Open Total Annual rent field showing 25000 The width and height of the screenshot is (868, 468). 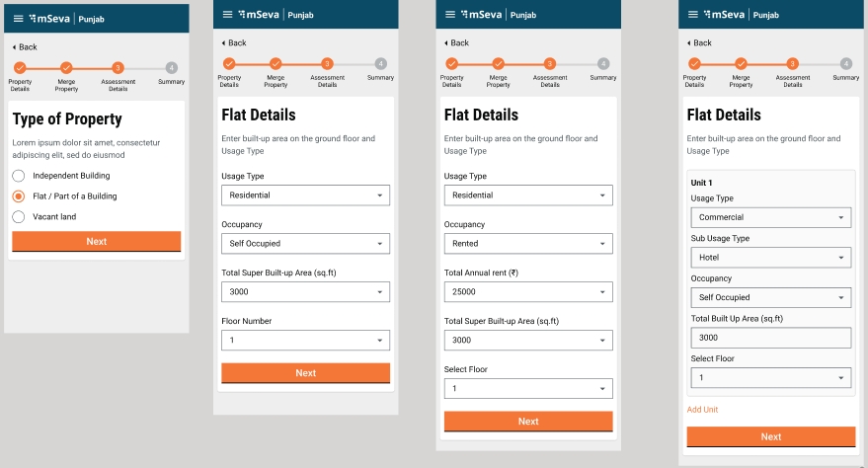click(x=528, y=292)
